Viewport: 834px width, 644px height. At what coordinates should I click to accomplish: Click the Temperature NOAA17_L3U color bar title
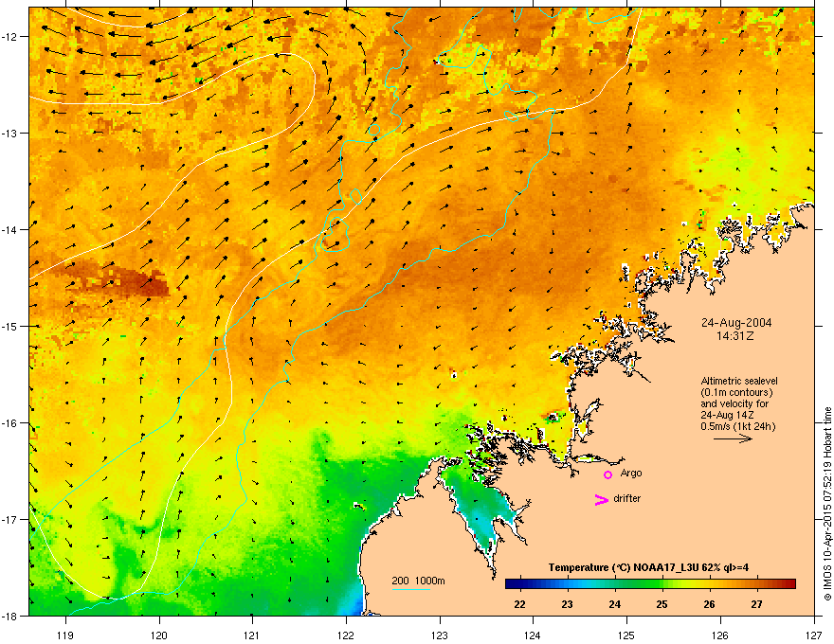click(x=648, y=567)
